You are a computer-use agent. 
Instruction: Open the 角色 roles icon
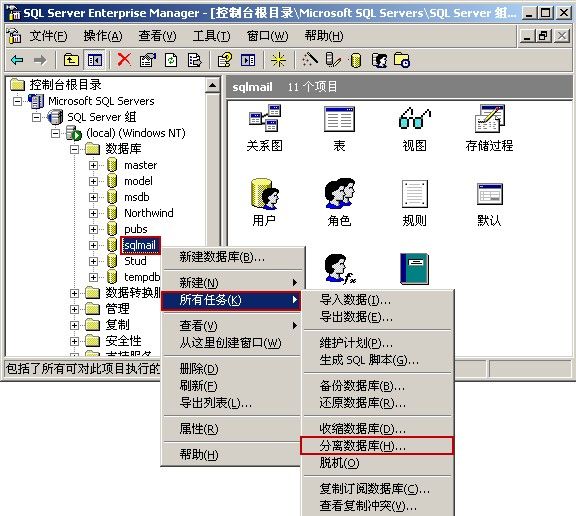tap(340, 194)
